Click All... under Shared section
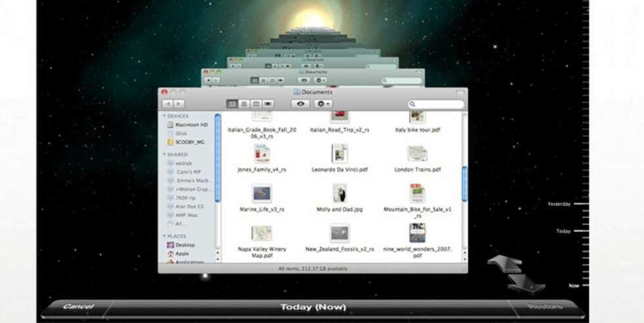 pos(176,224)
